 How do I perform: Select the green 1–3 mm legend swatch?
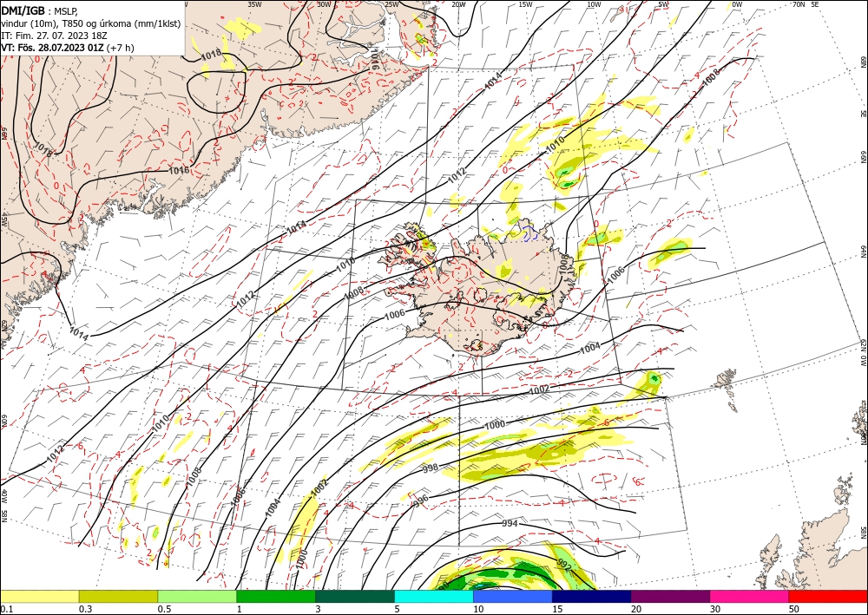276,597
